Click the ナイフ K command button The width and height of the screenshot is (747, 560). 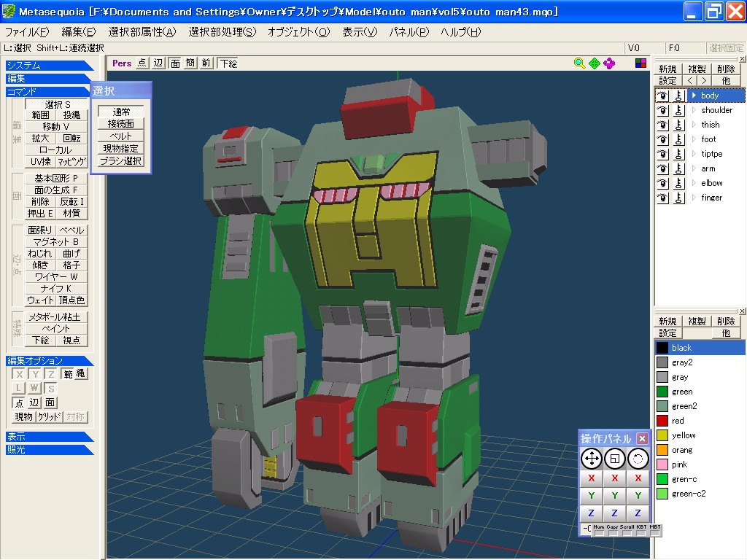tap(57, 289)
